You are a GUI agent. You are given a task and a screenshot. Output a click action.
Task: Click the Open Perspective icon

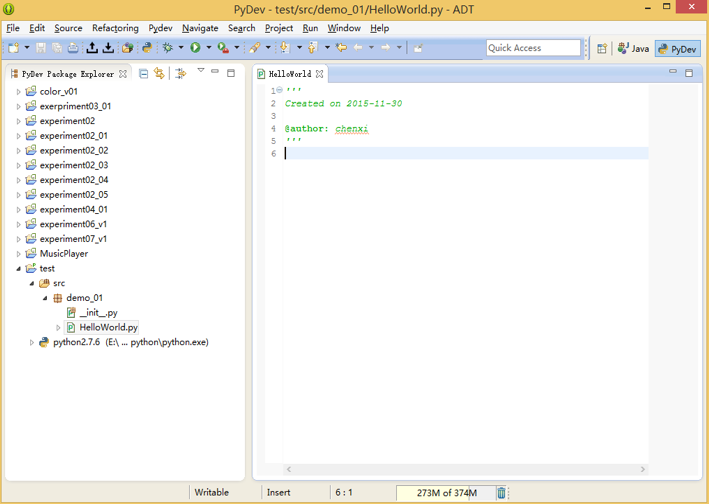tap(602, 48)
